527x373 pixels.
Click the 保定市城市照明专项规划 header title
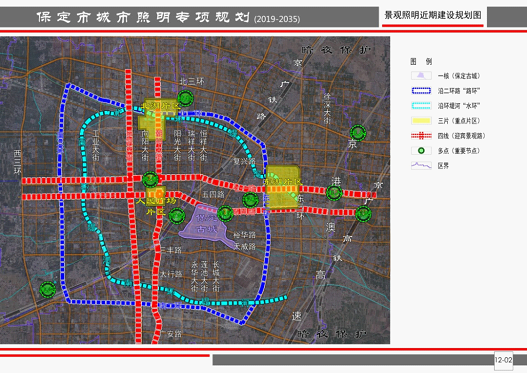(143, 17)
